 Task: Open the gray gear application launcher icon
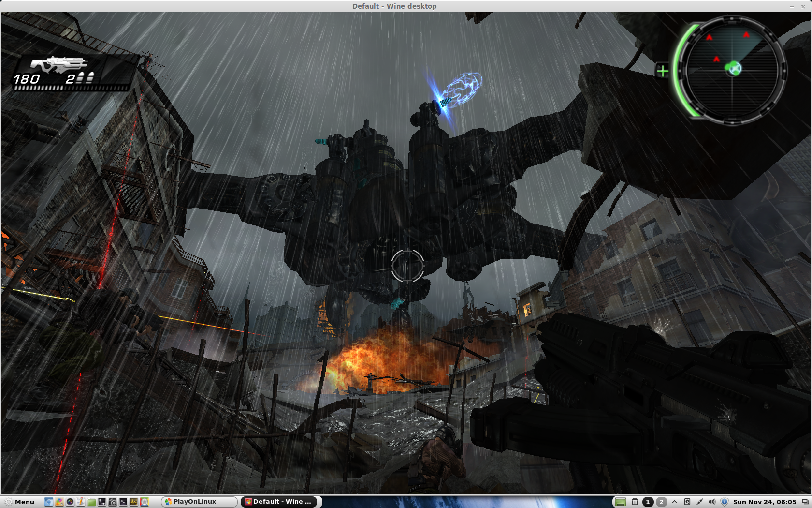point(113,502)
